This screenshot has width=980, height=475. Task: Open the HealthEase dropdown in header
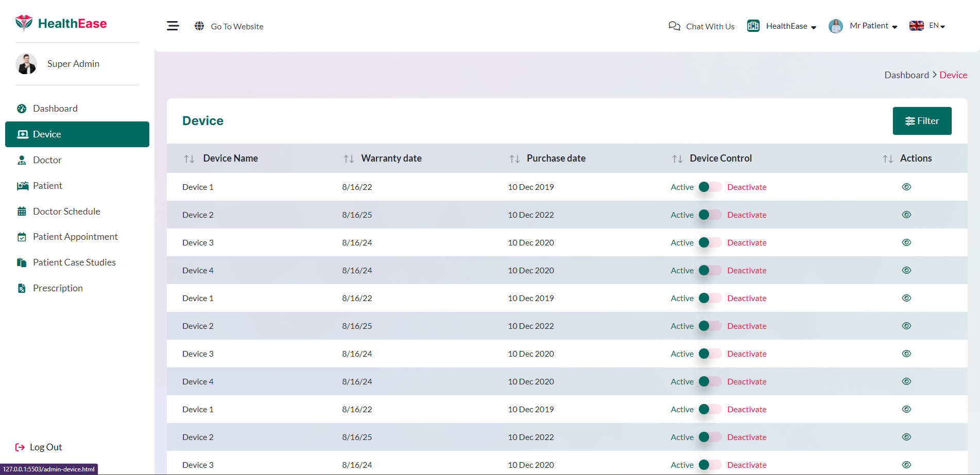(791, 26)
